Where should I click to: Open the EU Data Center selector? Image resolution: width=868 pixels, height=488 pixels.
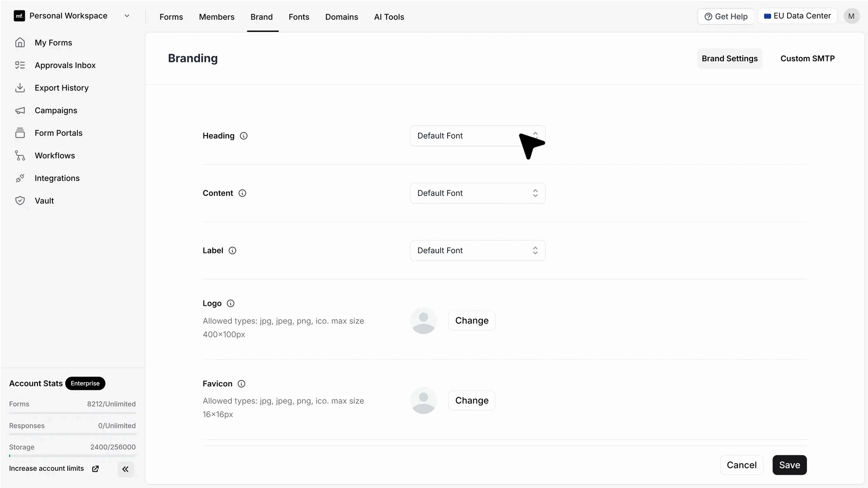click(797, 16)
